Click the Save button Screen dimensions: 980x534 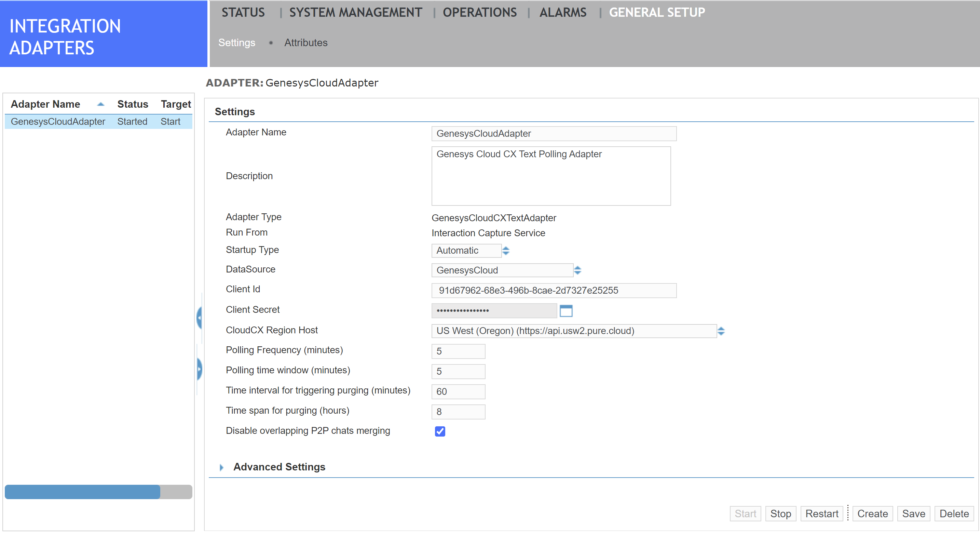coord(914,513)
